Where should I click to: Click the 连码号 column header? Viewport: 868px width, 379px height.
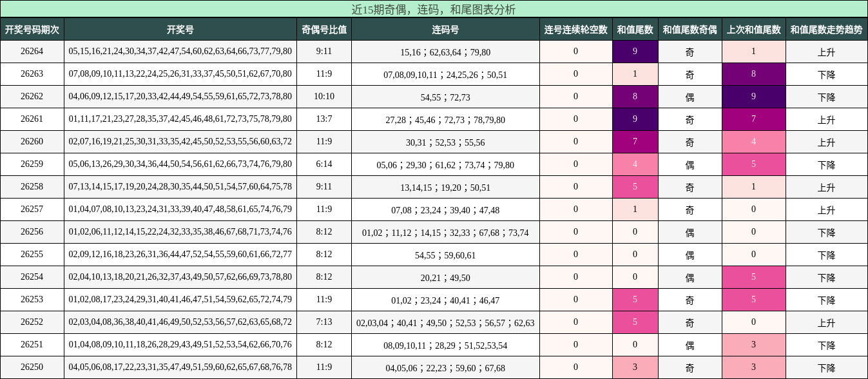pos(445,30)
